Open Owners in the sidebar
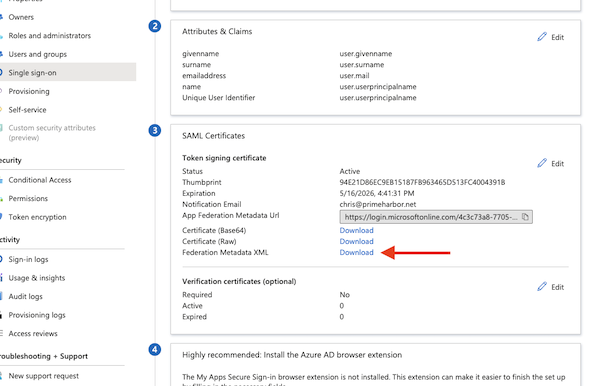 (21, 17)
